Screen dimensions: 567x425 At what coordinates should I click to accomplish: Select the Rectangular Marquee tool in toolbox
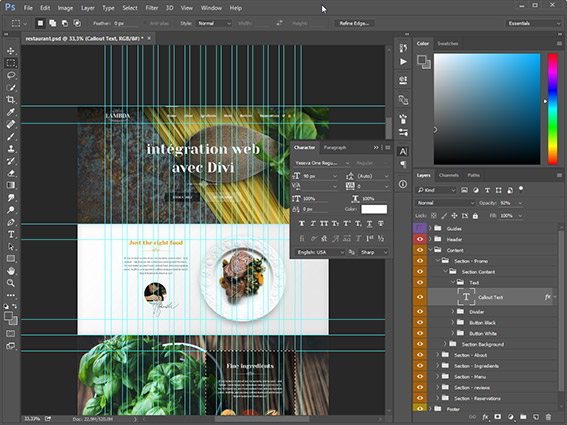coord(11,63)
